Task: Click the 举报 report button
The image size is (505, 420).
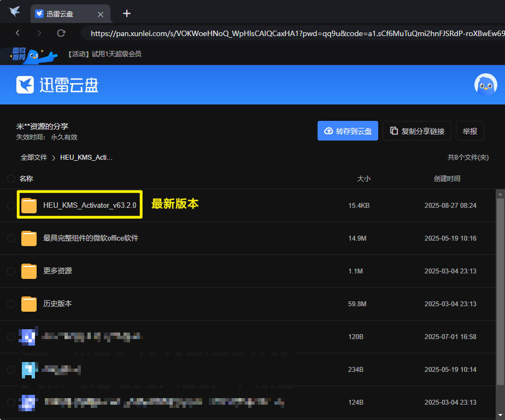Action: [x=470, y=131]
